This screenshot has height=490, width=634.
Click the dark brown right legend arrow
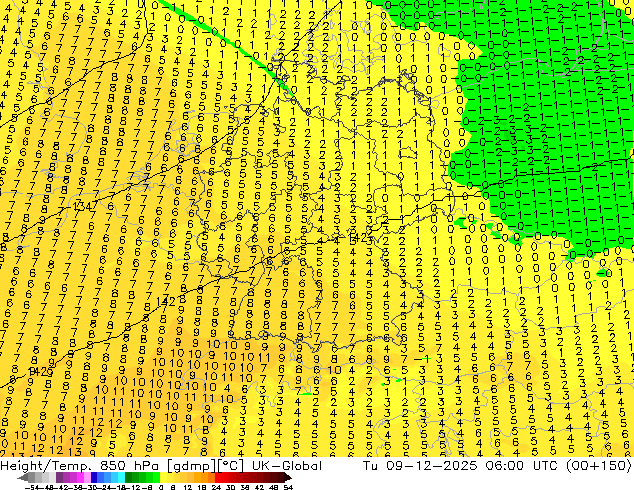tap(287, 477)
